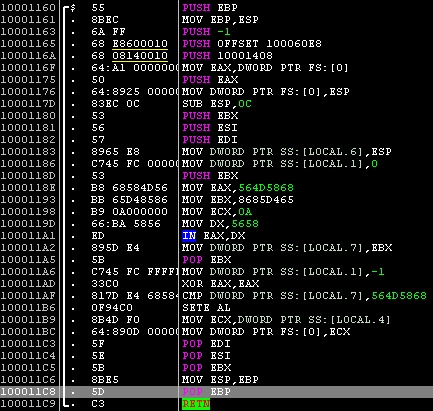433x411 pixels.
Task: Click MOV DWORD PTR FS:[0],ECX instruction
Action: coord(266,332)
